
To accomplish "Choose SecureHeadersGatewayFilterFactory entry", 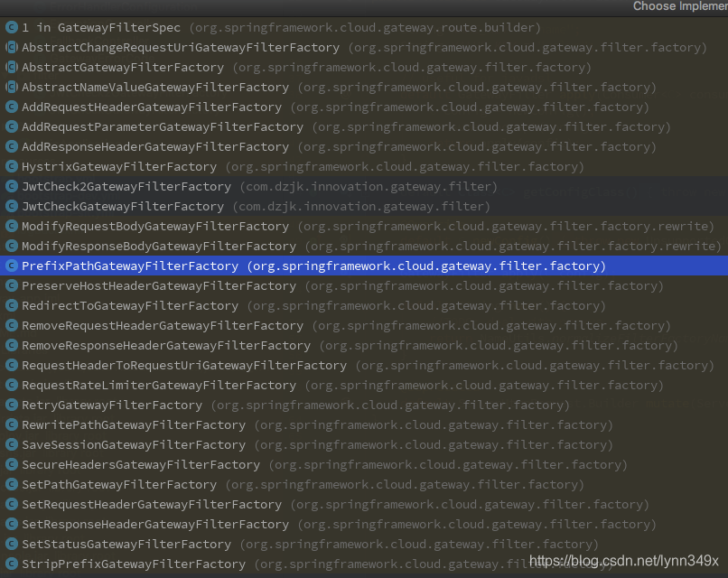I will coord(364,465).
